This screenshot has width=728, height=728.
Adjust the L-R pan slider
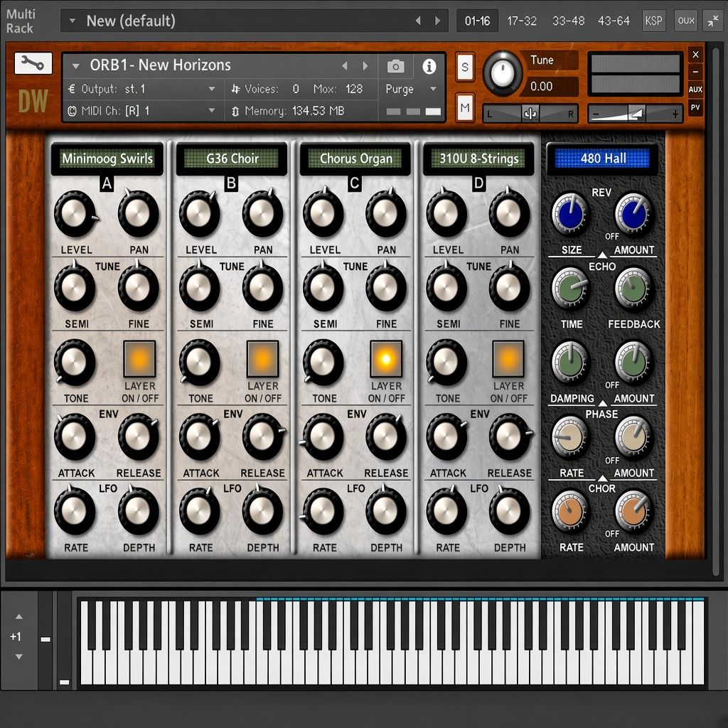coord(530,114)
